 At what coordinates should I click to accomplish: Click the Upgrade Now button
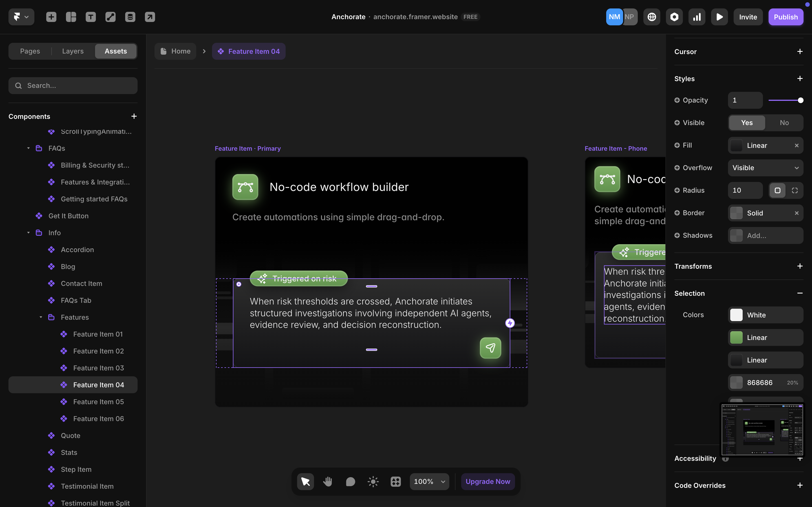pyautogui.click(x=487, y=481)
